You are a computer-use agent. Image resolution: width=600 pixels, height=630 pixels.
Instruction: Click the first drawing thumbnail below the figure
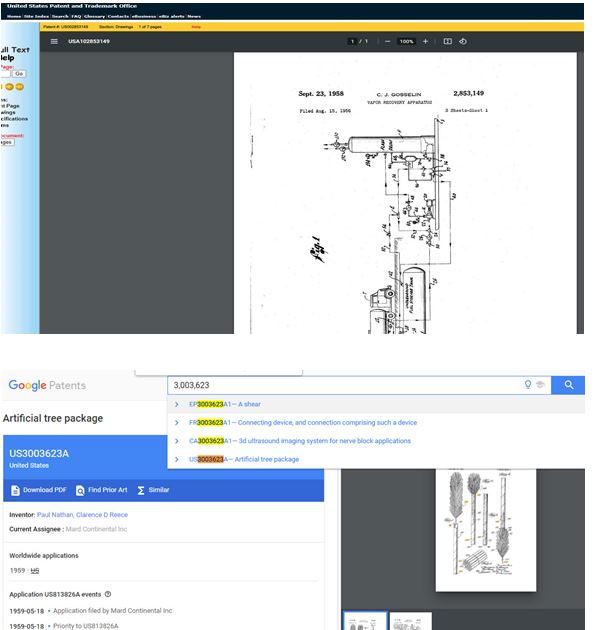click(365, 621)
